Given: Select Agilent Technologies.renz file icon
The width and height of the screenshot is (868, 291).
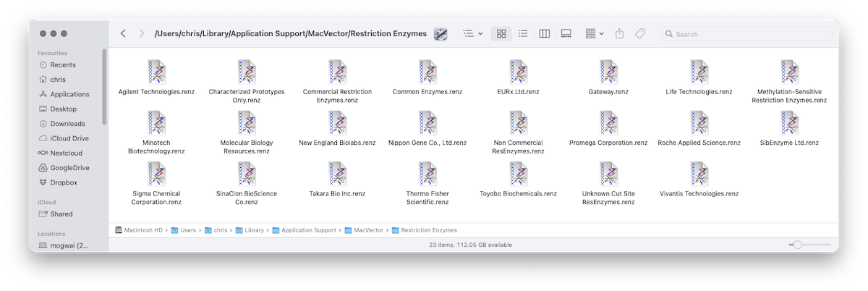Looking at the screenshot, I should [x=157, y=72].
